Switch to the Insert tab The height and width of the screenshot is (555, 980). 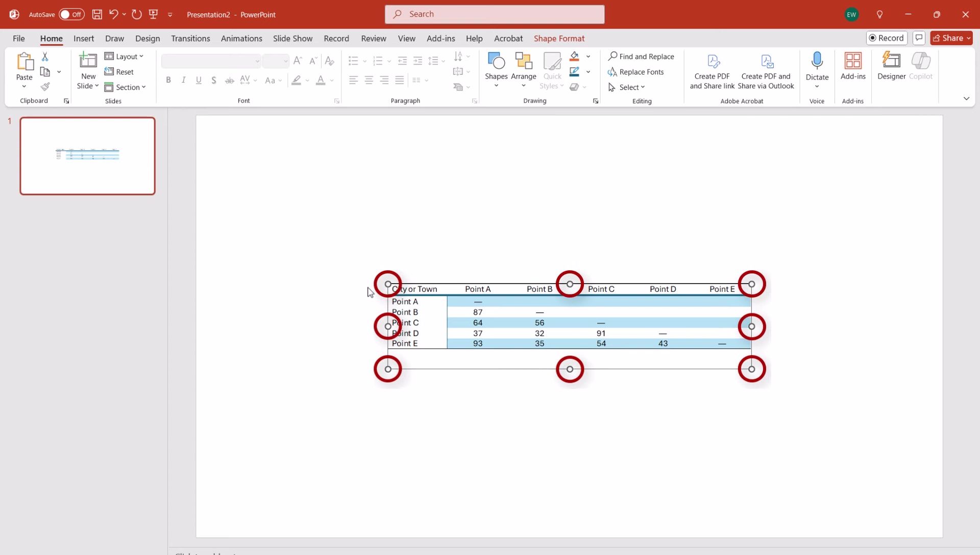click(x=84, y=38)
